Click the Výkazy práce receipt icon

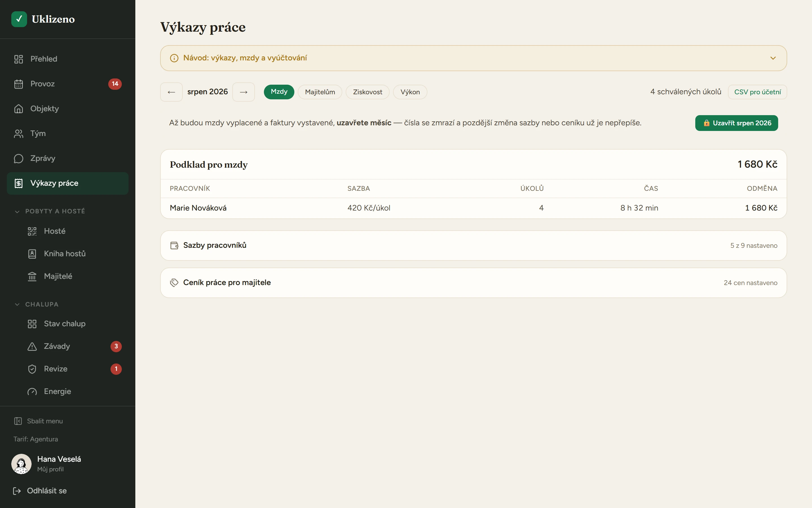[18, 183]
